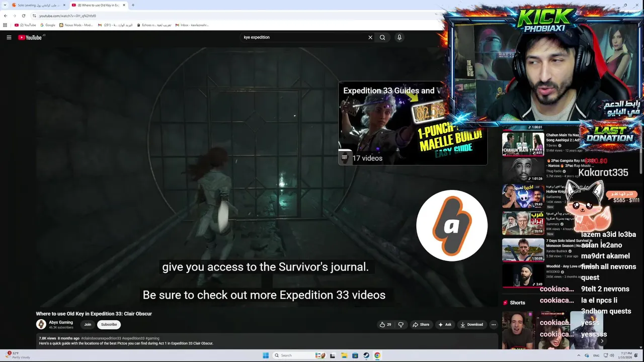Open the Gmail (291) inbox bookmark
The width and height of the screenshot is (644, 362).
click(x=115, y=25)
